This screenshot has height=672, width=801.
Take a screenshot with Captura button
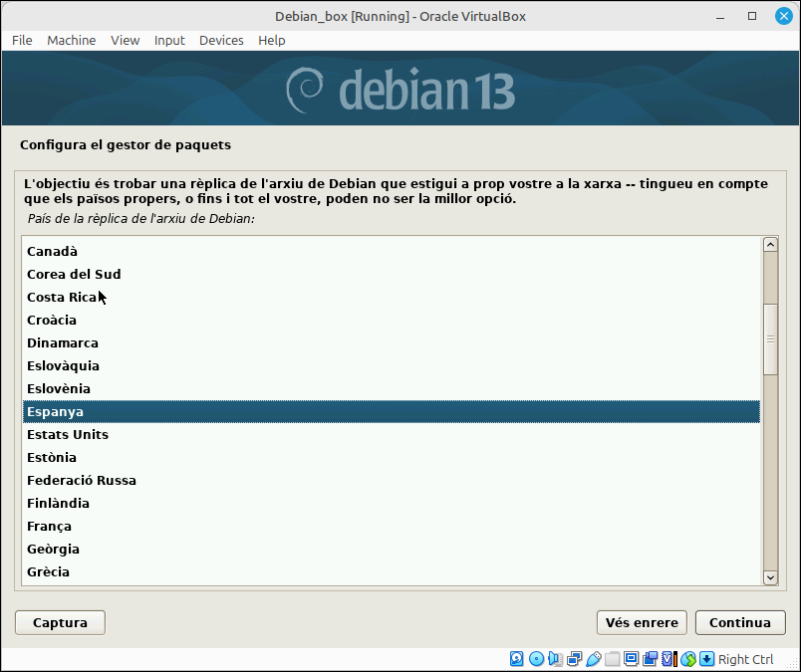[61, 622]
